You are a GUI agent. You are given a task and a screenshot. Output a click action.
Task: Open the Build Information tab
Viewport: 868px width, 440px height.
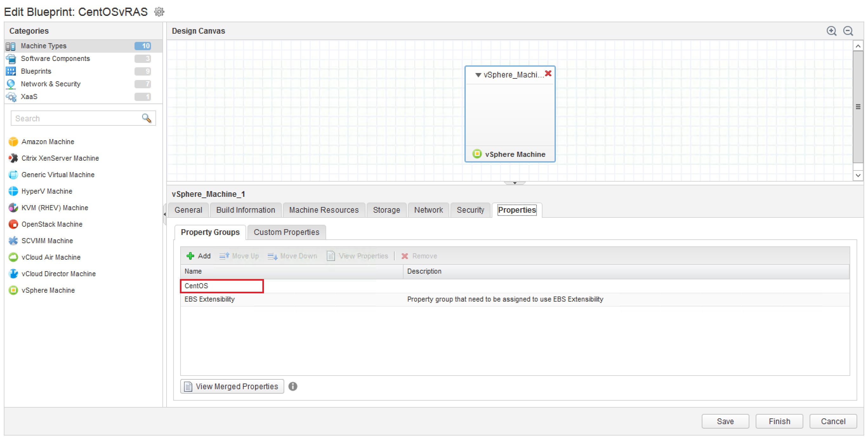246,210
